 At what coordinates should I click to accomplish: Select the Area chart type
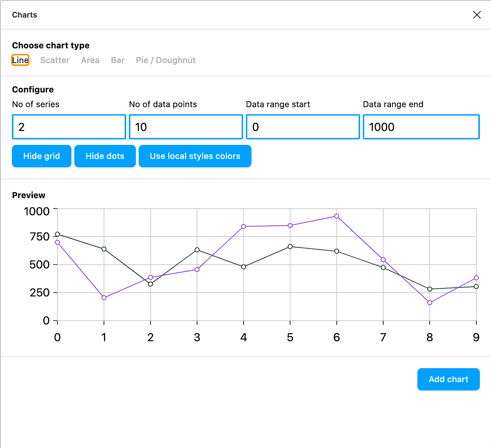click(x=90, y=60)
